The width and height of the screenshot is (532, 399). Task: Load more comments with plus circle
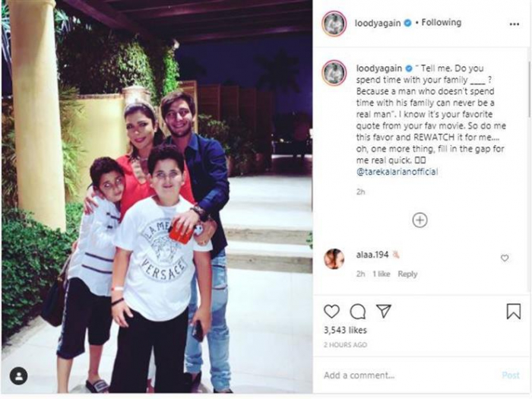(x=420, y=220)
